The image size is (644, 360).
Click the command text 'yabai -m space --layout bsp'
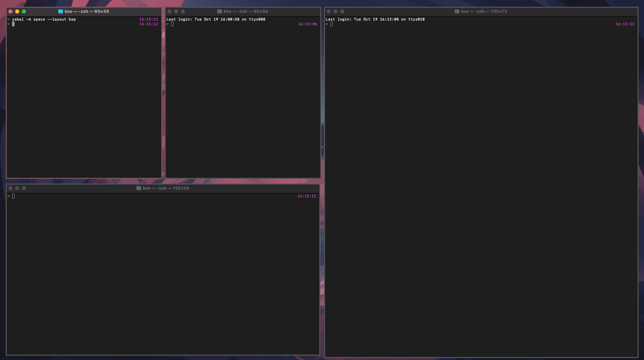point(44,19)
